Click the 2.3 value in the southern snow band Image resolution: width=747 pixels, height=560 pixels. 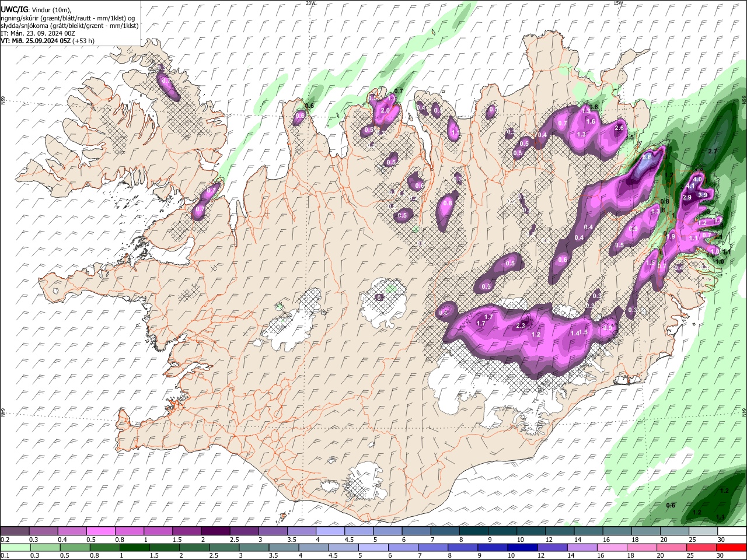click(521, 325)
